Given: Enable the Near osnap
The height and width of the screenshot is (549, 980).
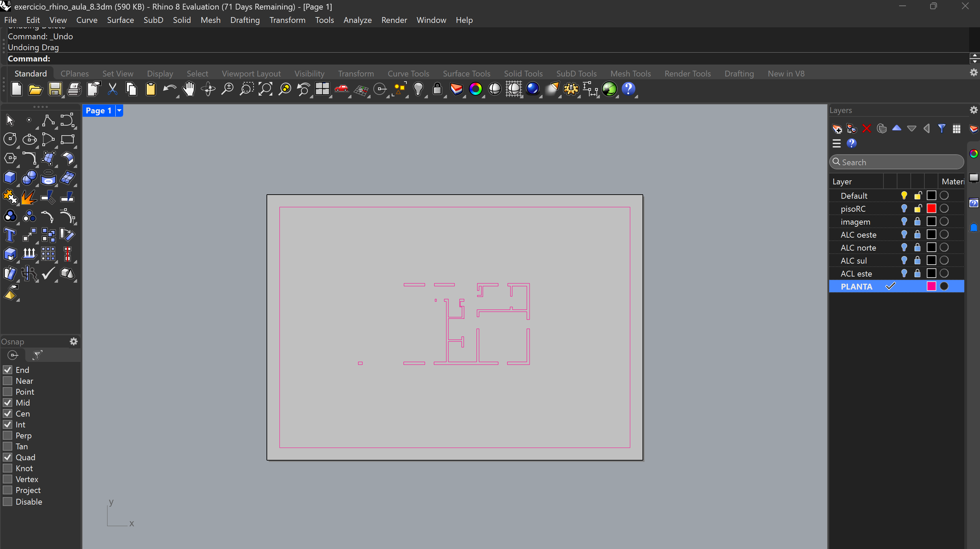Looking at the screenshot, I should [x=7, y=381].
